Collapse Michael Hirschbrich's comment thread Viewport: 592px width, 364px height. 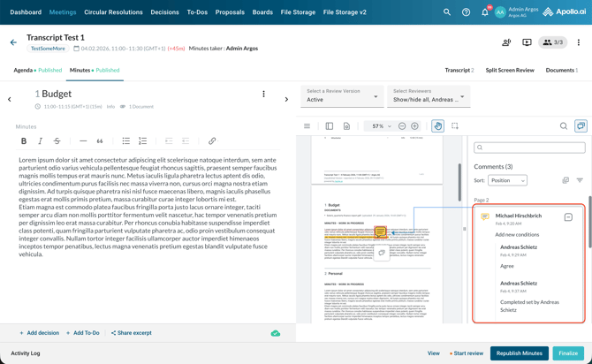(568, 216)
